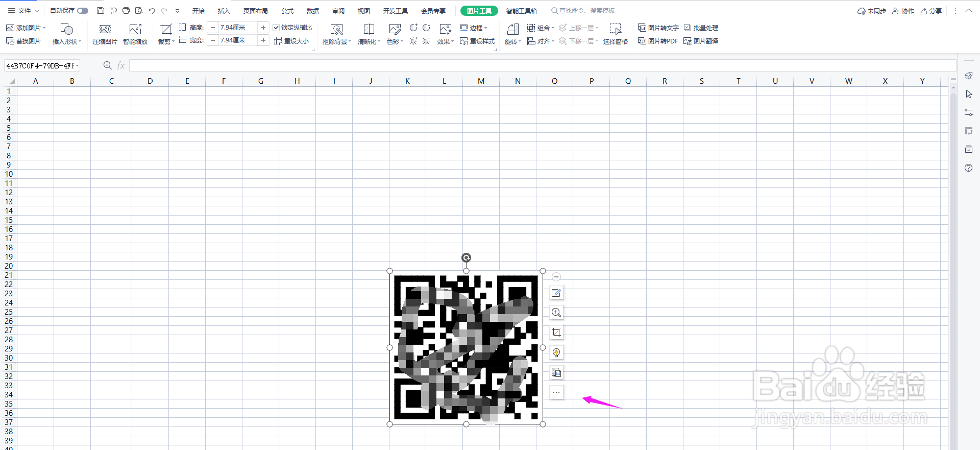Click the print preview icon

(x=139, y=11)
